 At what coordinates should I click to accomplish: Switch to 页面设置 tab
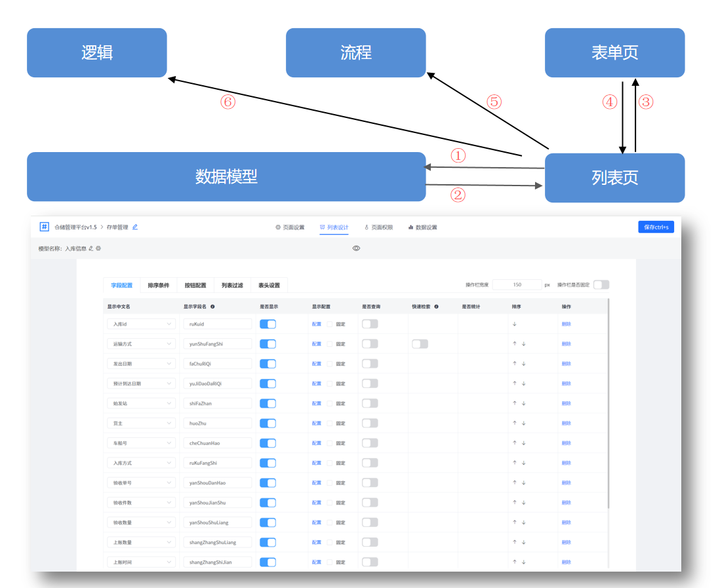click(290, 227)
